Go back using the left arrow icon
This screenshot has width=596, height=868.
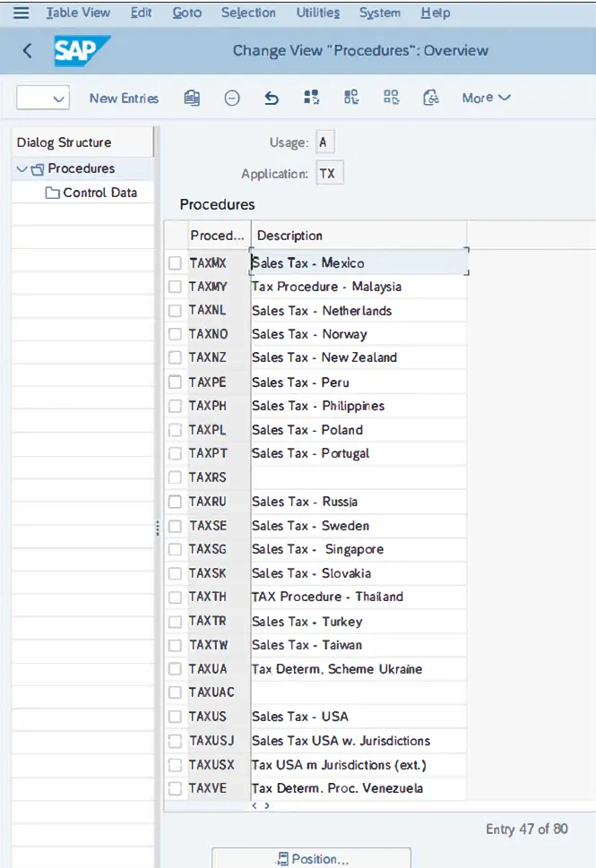tap(27, 51)
